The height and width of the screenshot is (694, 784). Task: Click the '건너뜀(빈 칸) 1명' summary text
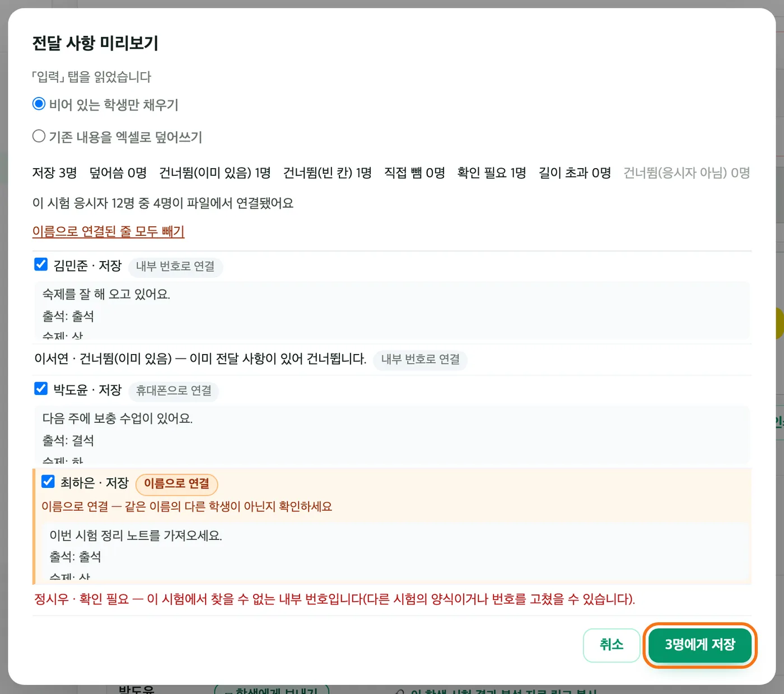click(x=328, y=173)
